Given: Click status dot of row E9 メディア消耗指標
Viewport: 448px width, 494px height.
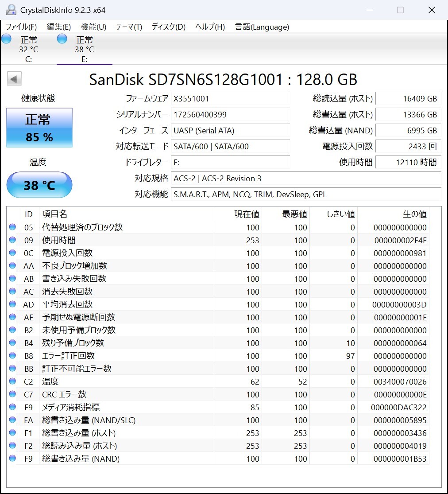Looking at the screenshot, I should pos(12,407).
